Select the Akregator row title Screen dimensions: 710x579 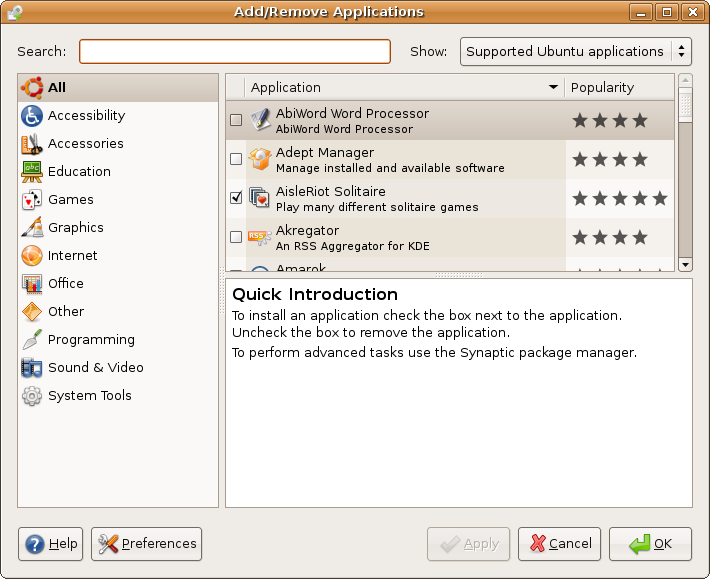click(x=307, y=230)
